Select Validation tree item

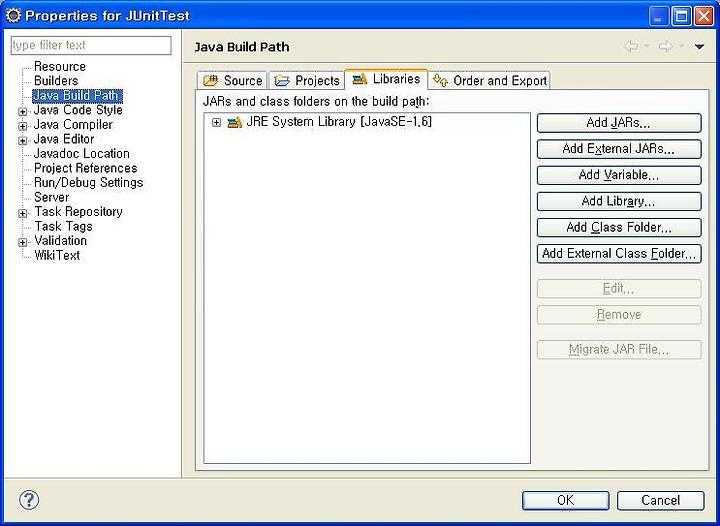(60, 241)
